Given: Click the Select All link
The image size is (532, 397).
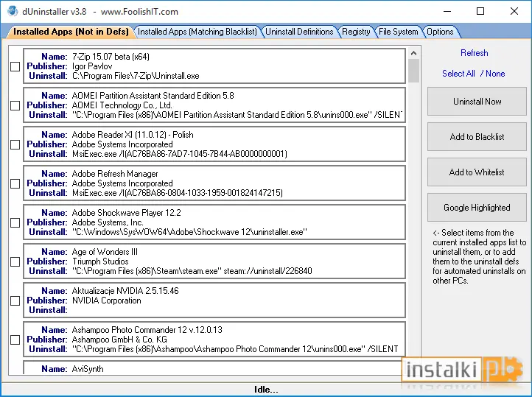Looking at the screenshot, I should 458,74.
